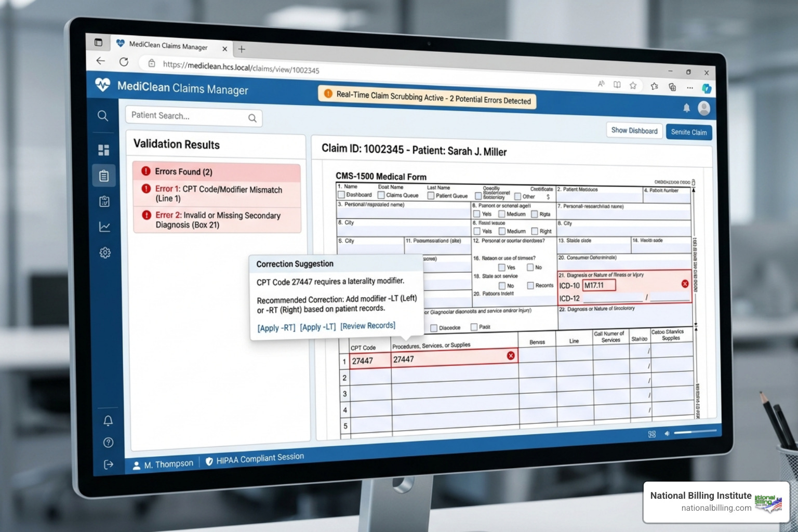
Task: Launch the Copilot sidebar
Action: pyautogui.click(x=706, y=88)
